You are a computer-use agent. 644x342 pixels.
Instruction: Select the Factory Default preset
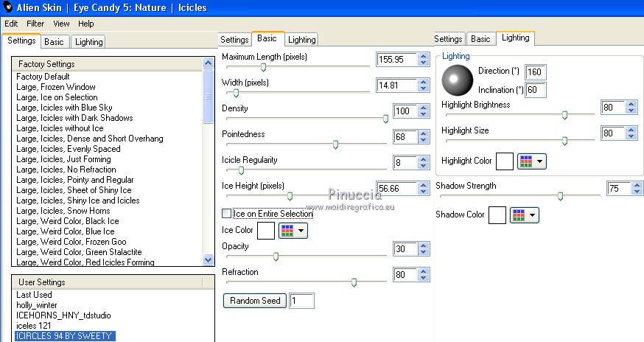[x=43, y=77]
